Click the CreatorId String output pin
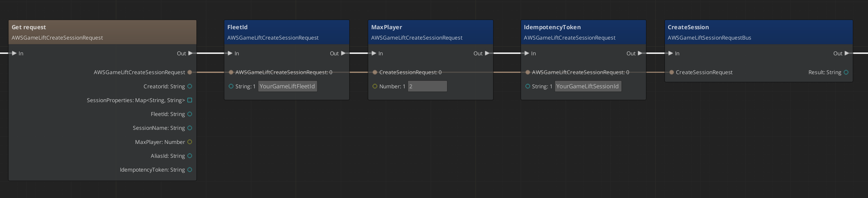Viewport: 868px width, 198px height. coord(190,86)
